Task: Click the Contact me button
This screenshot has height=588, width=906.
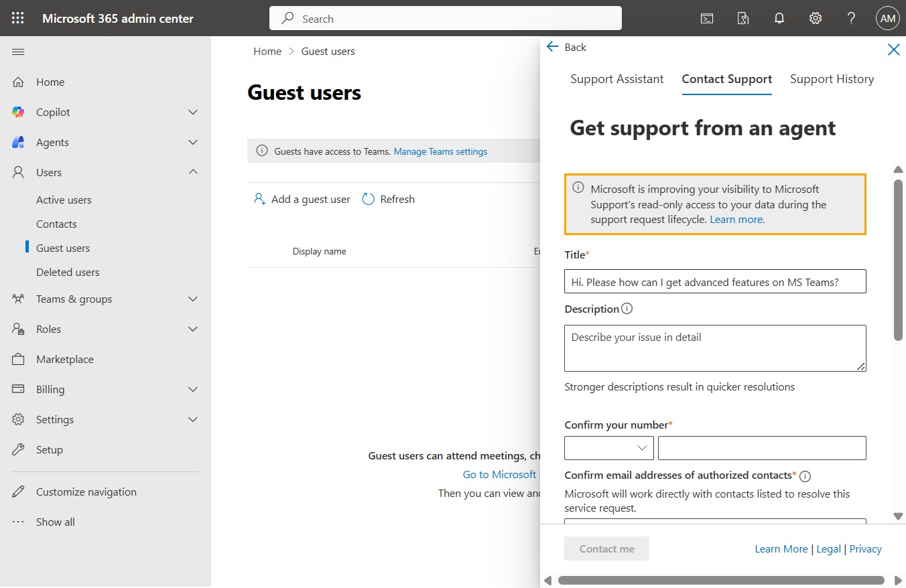Action: click(x=607, y=549)
